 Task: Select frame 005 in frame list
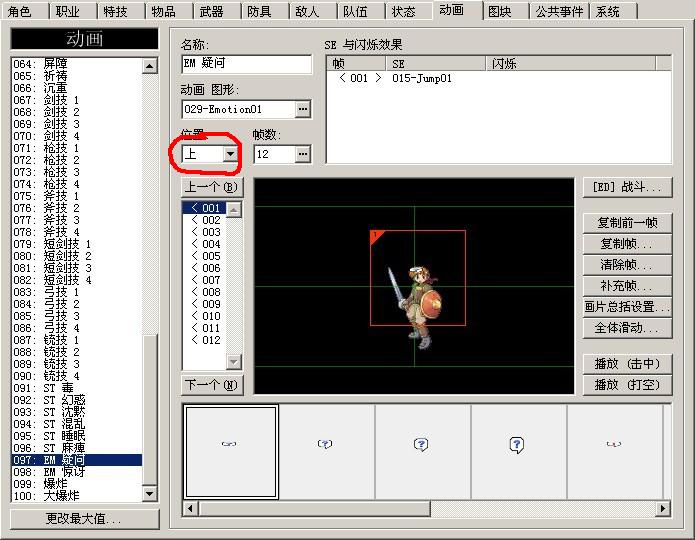pos(205,256)
